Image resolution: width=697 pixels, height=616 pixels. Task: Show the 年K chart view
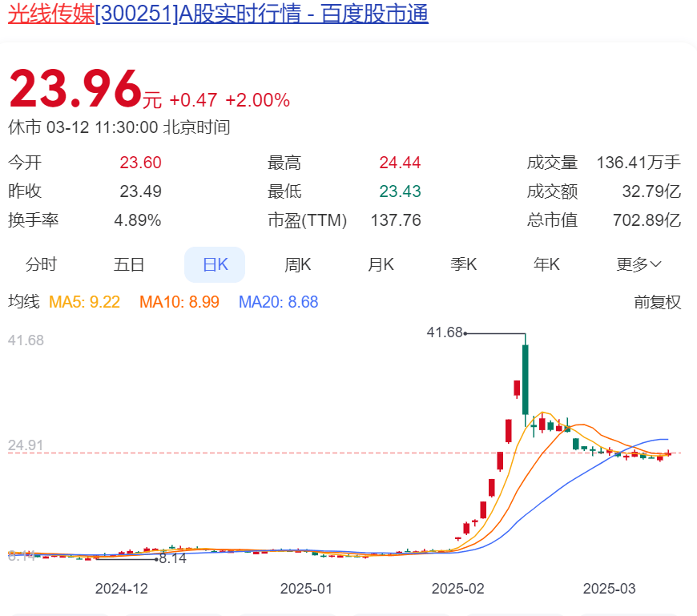[546, 264]
